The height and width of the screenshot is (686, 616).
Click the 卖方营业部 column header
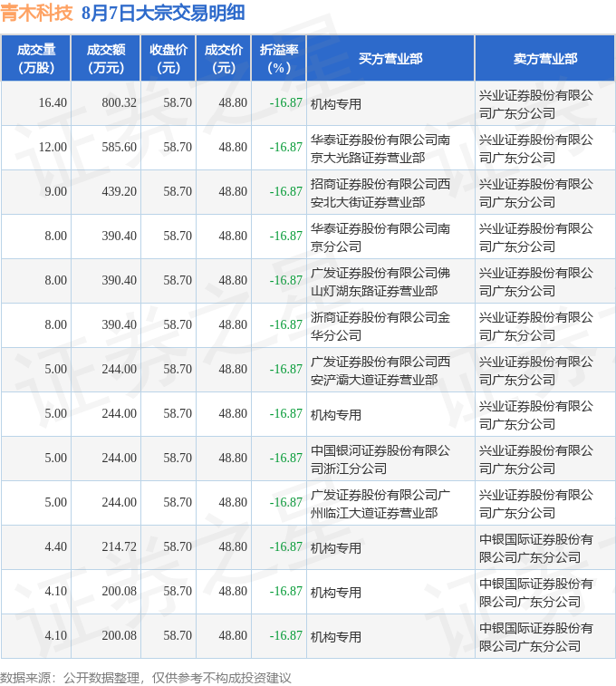[545, 59]
